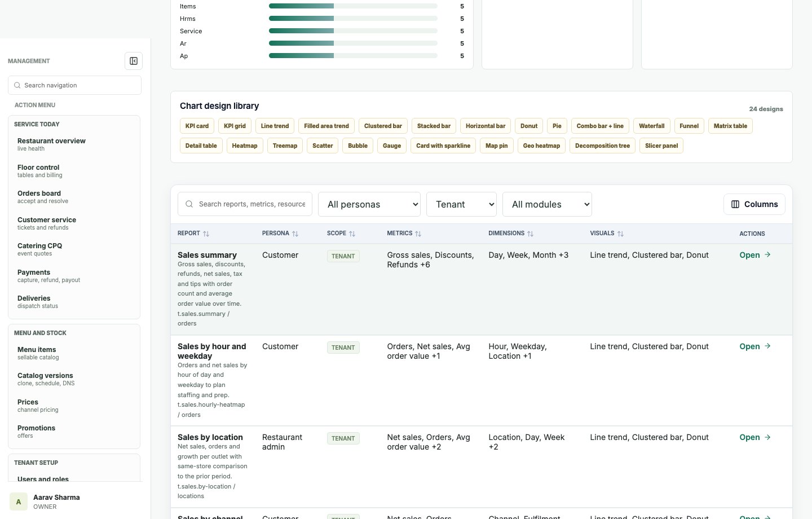This screenshot has height=519, width=812.
Task: Click the Gauge design chip
Action: 392,146
